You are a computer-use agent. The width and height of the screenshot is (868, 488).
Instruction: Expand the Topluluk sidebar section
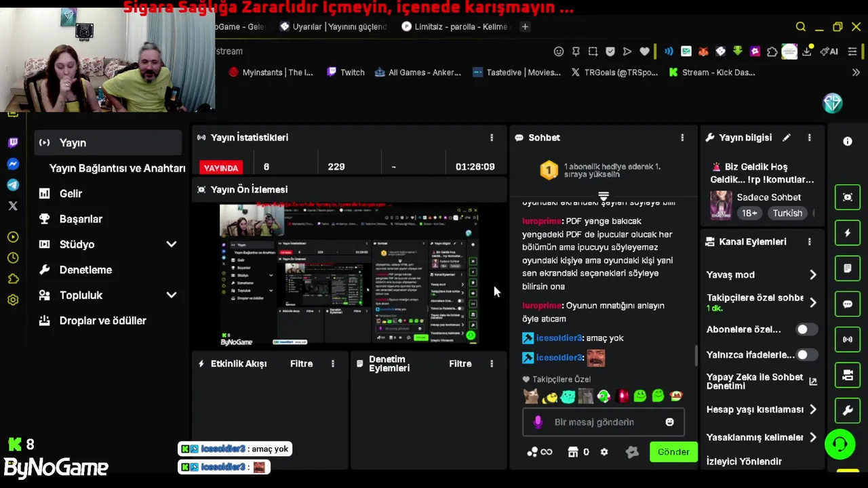click(172, 296)
